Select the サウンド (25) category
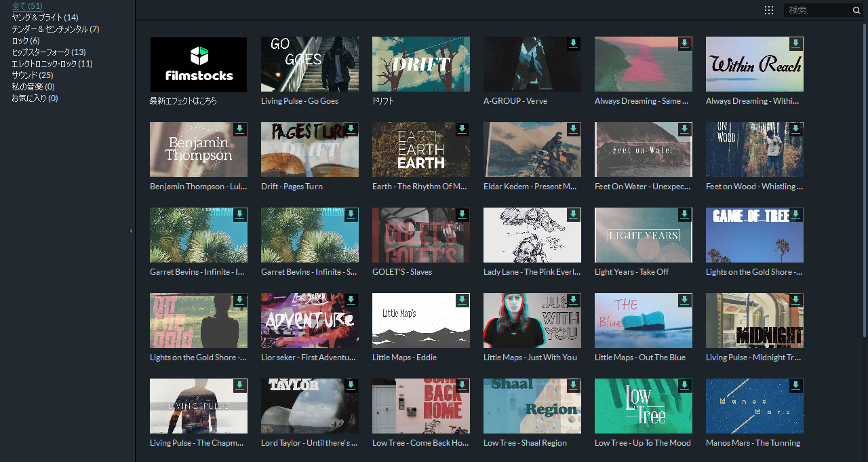Image resolution: width=868 pixels, height=462 pixels. (33, 75)
